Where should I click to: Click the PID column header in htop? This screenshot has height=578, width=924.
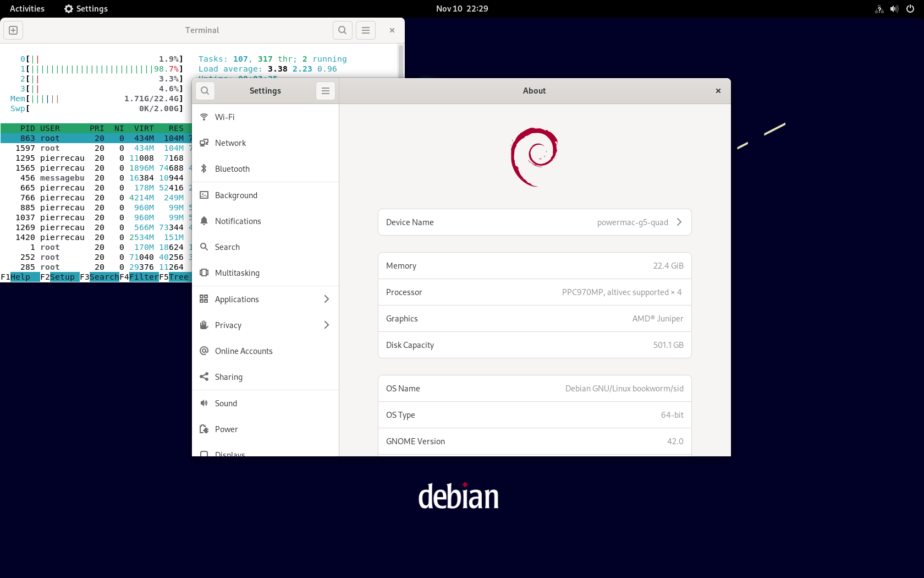28,128
